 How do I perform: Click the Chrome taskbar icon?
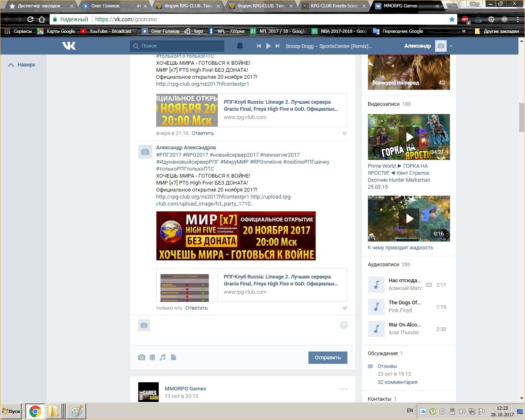[x=35, y=411]
